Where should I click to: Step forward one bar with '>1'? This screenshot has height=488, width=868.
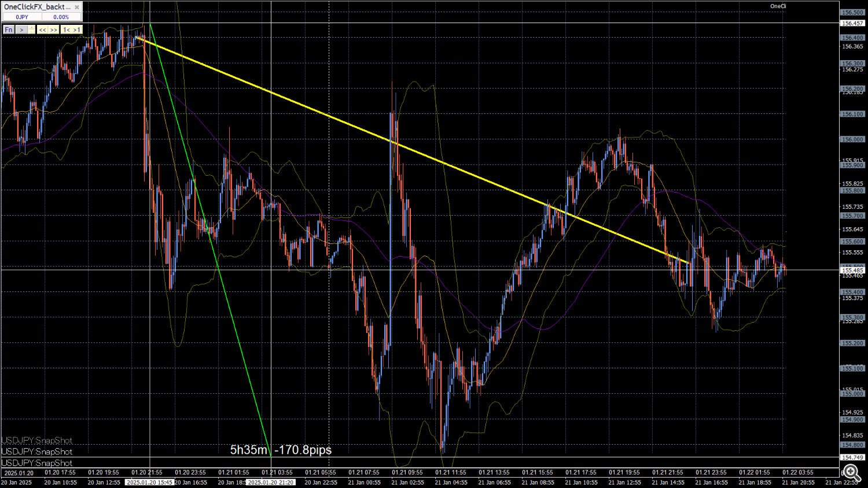tap(77, 29)
